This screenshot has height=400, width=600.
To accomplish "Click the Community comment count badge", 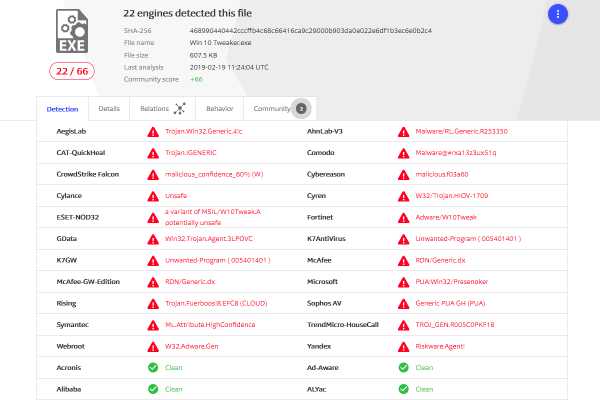I will tap(301, 109).
